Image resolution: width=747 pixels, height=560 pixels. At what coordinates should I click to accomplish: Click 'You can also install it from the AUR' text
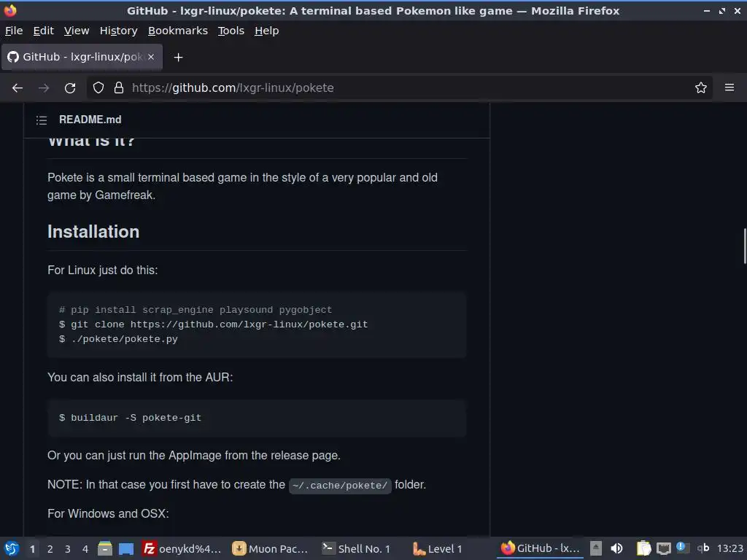pyautogui.click(x=140, y=377)
